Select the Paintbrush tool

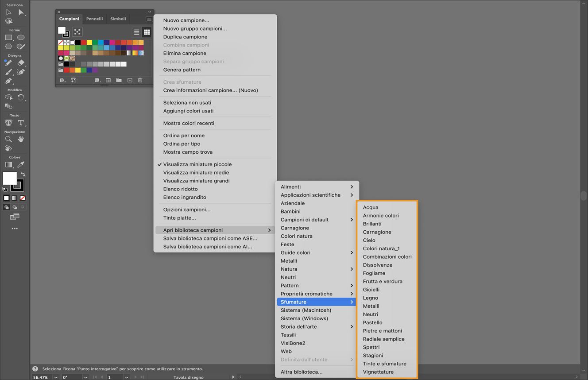tap(8, 72)
